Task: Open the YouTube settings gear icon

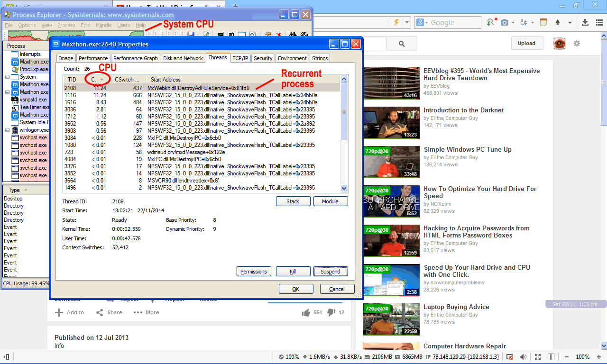Action: [x=577, y=44]
